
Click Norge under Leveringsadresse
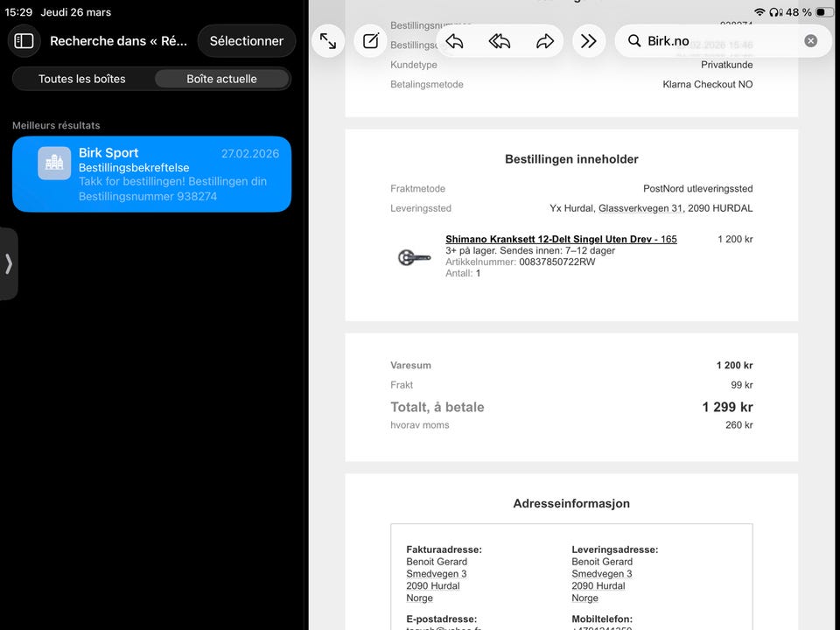click(x=585, y=598)
